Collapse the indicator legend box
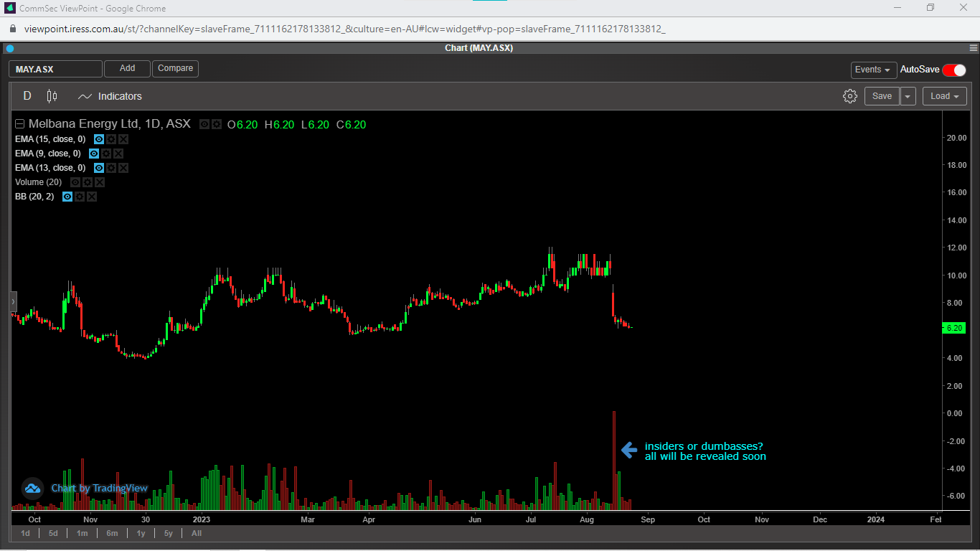 click(x=20, y=124)
